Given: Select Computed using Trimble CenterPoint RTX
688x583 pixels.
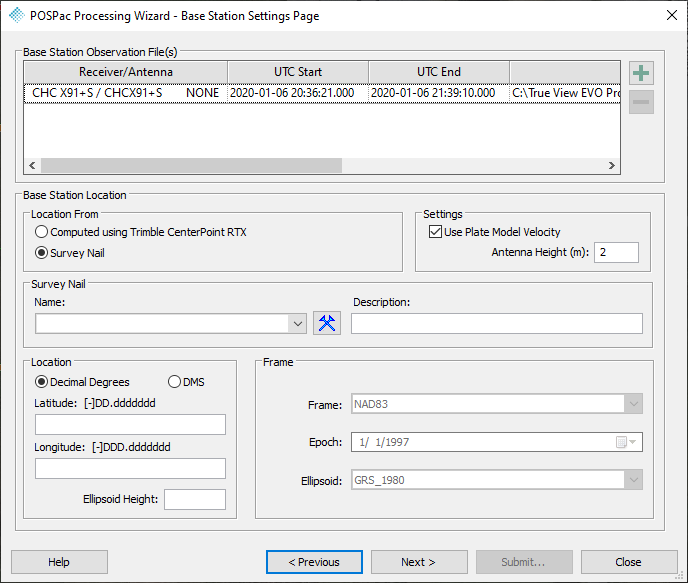Looking at the screenshot, I should tap(140, 232).
